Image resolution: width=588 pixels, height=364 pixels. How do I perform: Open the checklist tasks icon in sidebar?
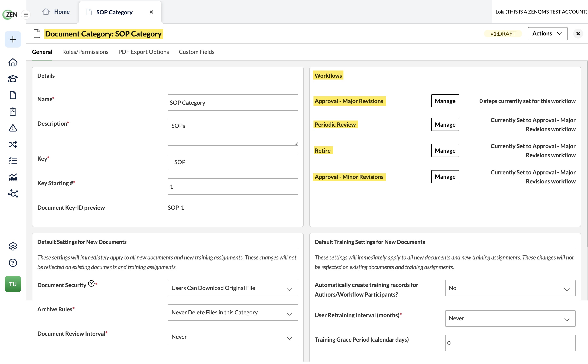(13, 160)
